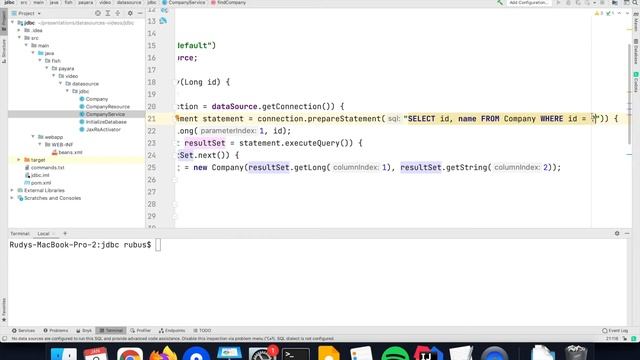
Task: Select the Company class in project tree
Action: 97,99
